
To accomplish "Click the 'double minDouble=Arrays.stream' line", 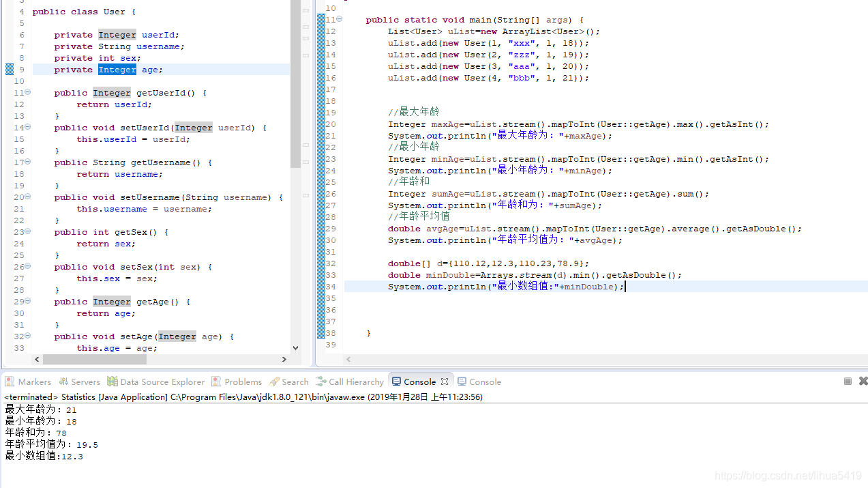I will coord(535,275).
